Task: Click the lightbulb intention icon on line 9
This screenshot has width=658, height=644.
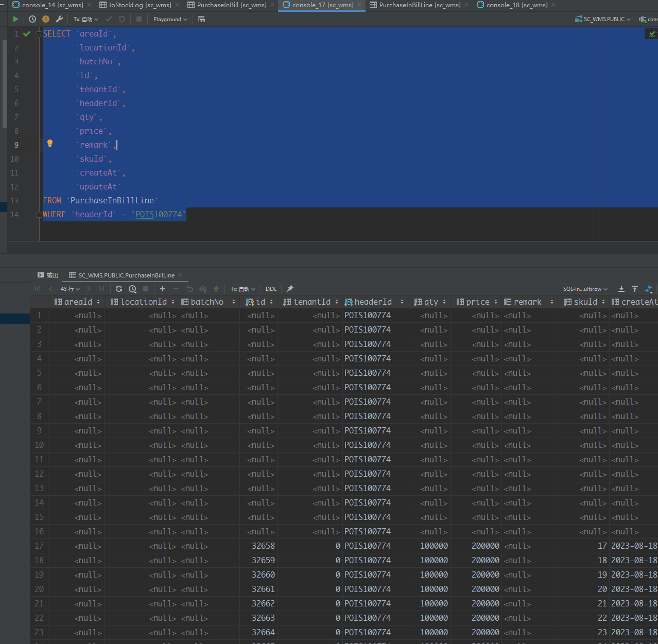Action: 50,144
